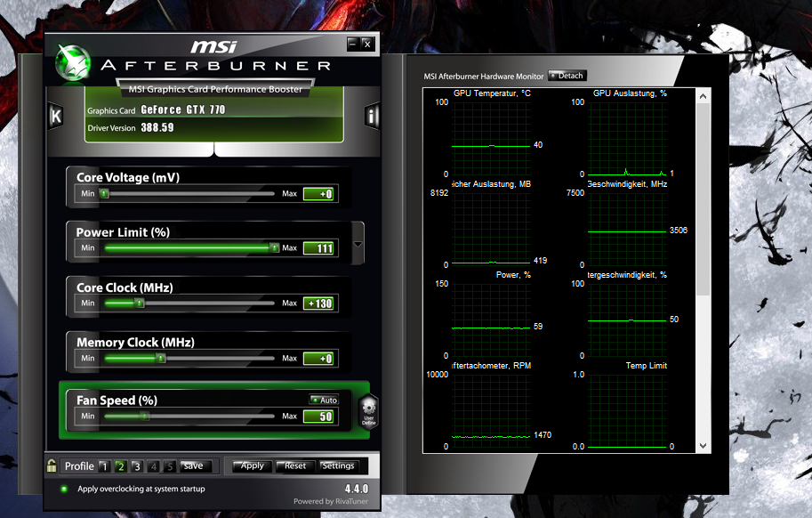This screenshot has width=812, height=518.
Task: Click the GeForce GTX 770 card name
Action: coord(183,109)
